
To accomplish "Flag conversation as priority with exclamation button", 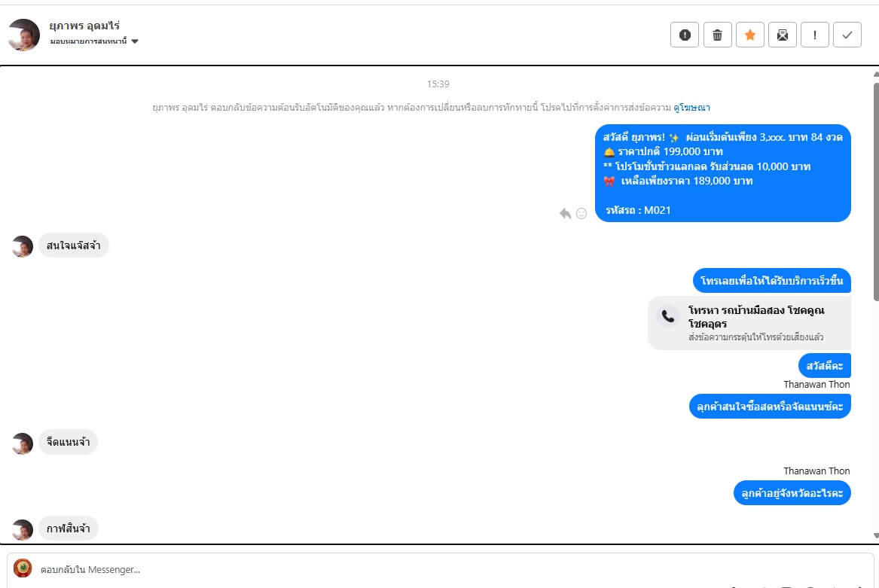I will 815,35.
